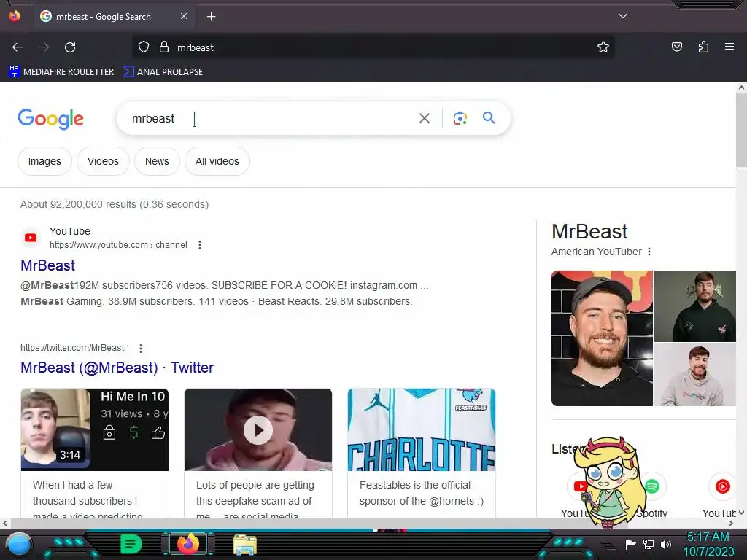The image size is (747, 560).
Task: Select the All videos filter chip
Action: 217,161
